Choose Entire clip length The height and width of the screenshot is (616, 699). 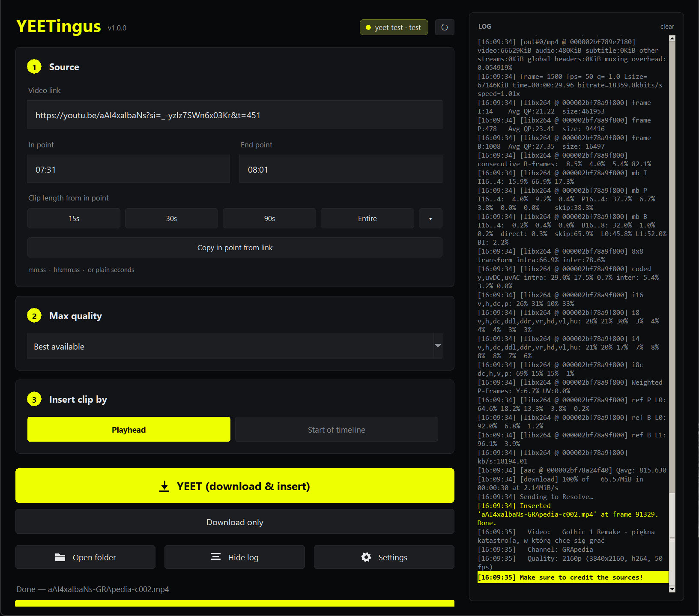(367, 218)
